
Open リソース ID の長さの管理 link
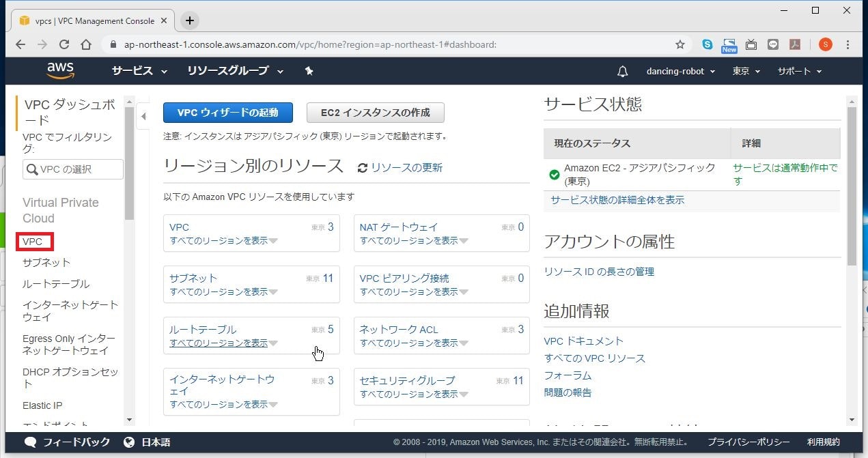[599, 272]
